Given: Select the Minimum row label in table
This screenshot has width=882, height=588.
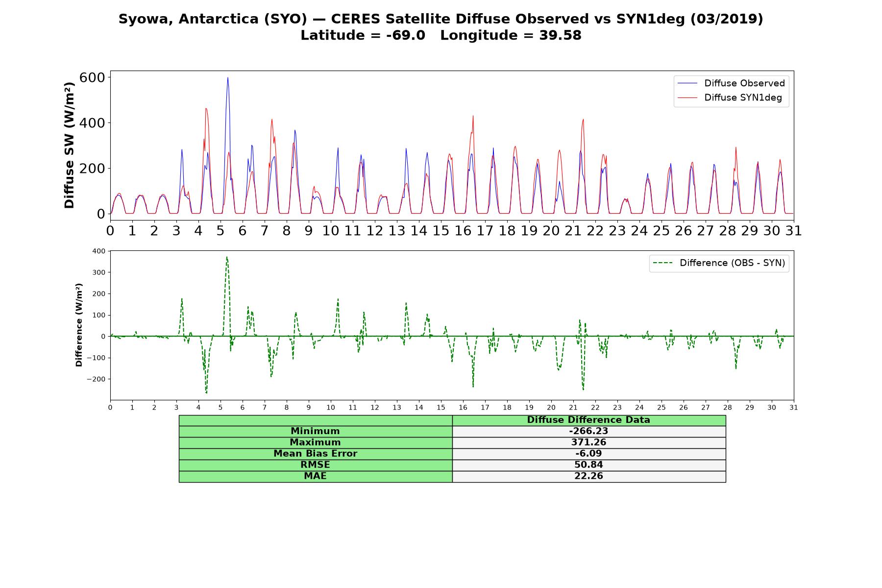Looking at the screenshot, I should (316, 431).
